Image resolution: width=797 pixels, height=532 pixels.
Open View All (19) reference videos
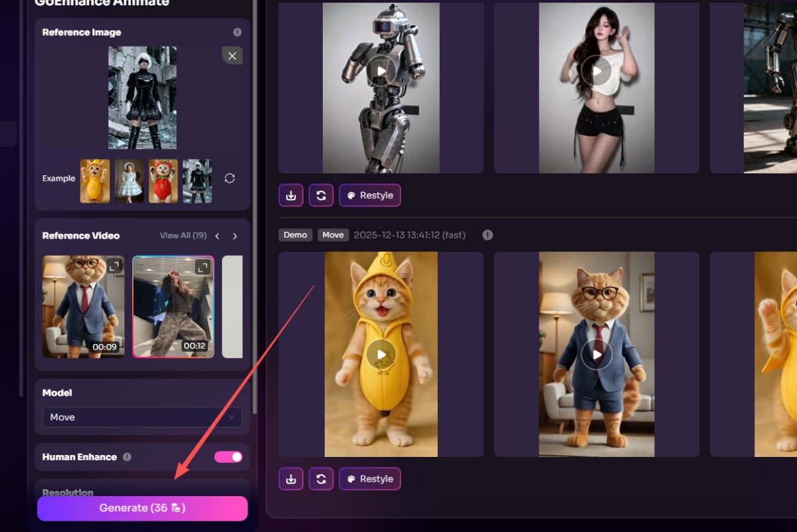(x=183, y=236)
